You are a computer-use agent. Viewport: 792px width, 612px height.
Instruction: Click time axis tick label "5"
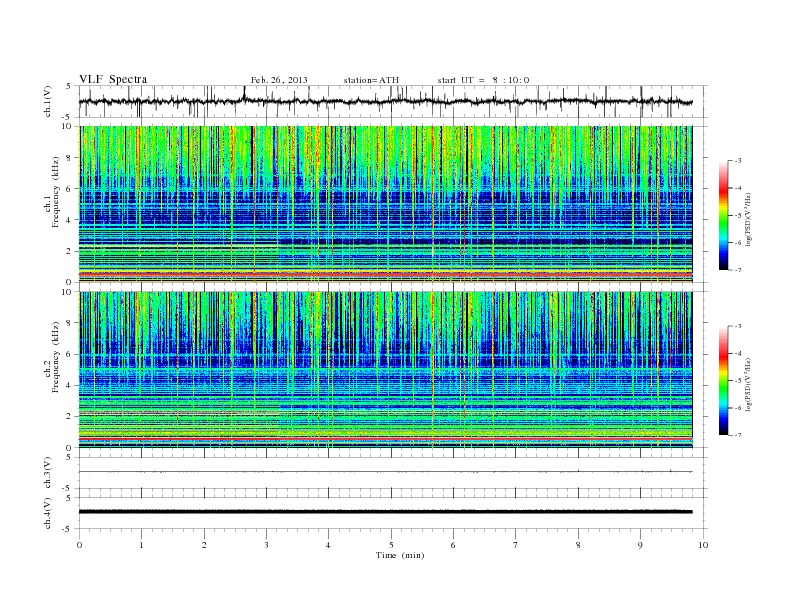point(391,545)
